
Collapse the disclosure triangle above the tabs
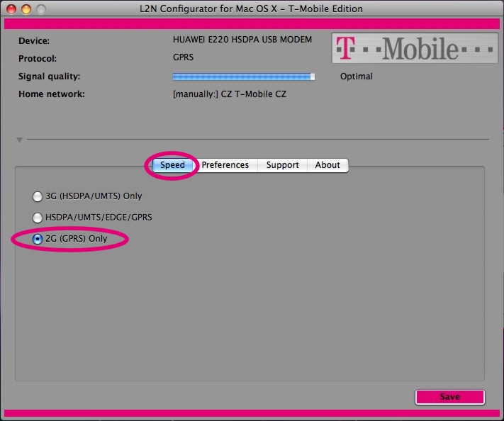point(19,140)
